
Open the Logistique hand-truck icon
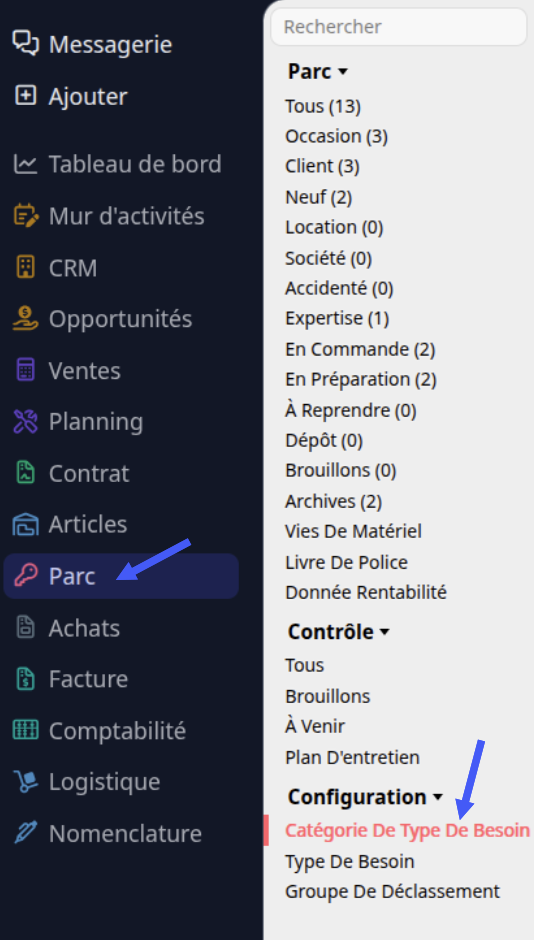(x=26, y=781)
